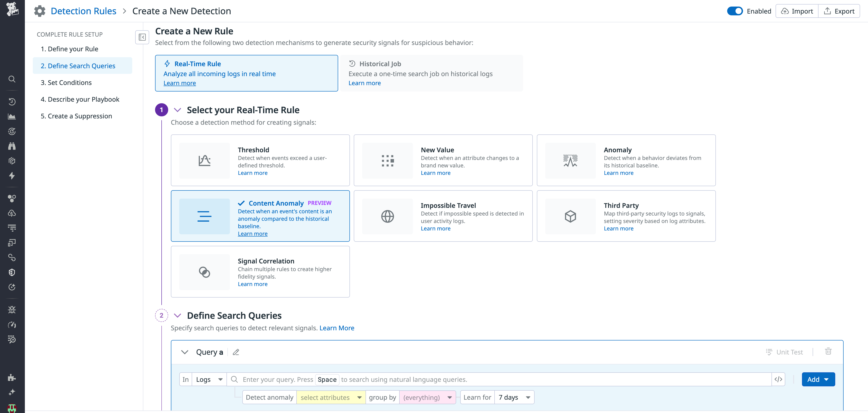
Task: Open the dashboards graph icon in sidebar
Action: point(12,116)
